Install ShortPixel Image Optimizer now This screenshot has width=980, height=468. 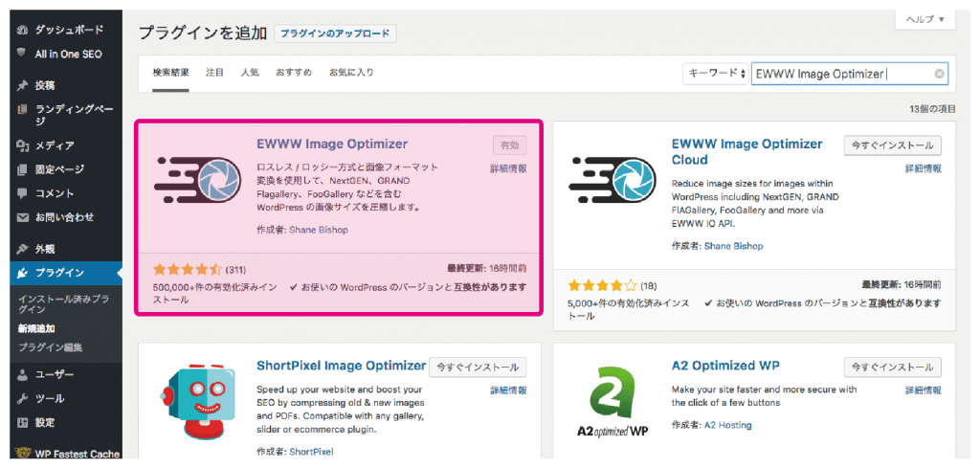[x=479, y=367]
